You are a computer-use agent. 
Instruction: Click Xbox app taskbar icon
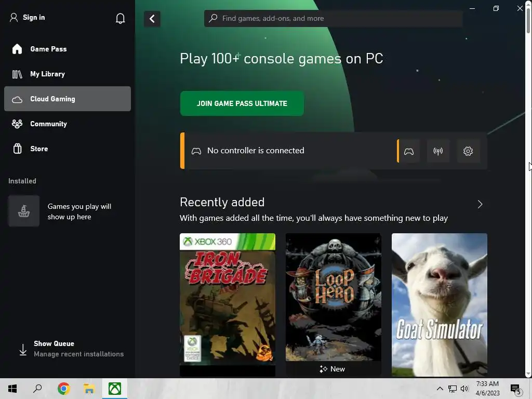pyautogui.click(x=115, y=389)
